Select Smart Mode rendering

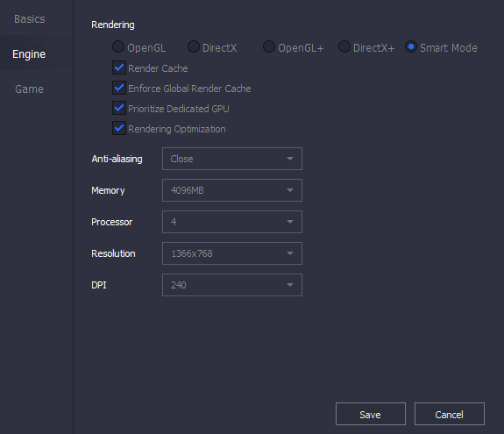tap(411, 46)
